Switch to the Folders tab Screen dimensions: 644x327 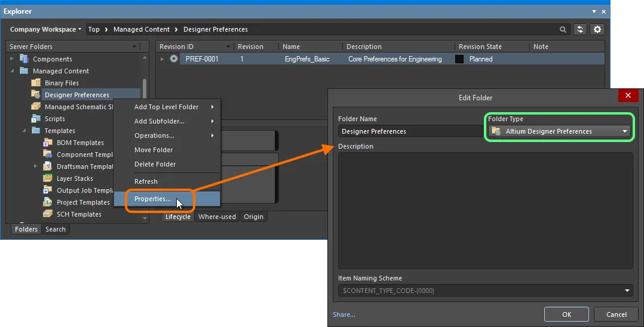click(26, 229)
